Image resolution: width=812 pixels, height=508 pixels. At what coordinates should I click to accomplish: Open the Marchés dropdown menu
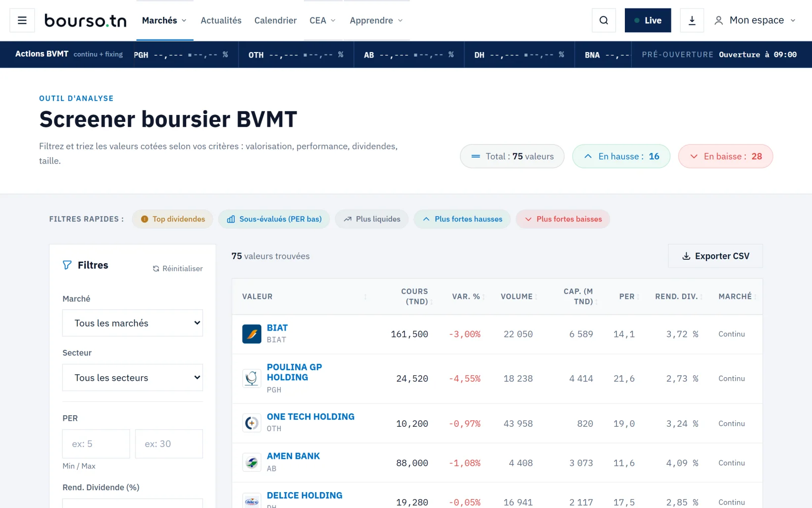(164, 20)
